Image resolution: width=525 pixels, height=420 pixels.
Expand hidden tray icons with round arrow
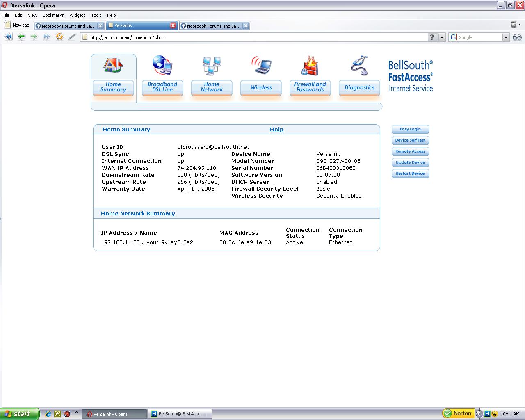pyautogui.click(x=479, y=414)
